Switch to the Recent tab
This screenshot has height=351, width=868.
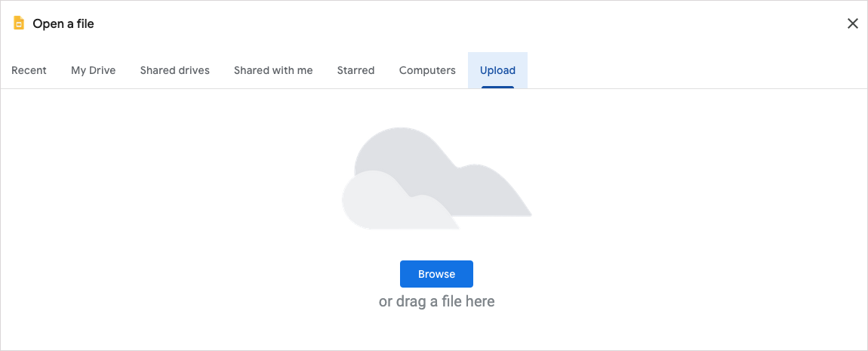tap(29, 70)
